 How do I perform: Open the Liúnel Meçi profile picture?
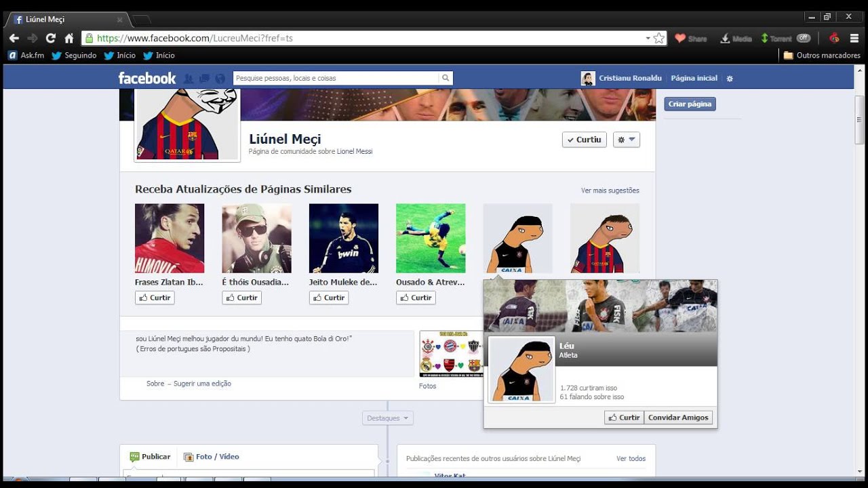[187, 125]
